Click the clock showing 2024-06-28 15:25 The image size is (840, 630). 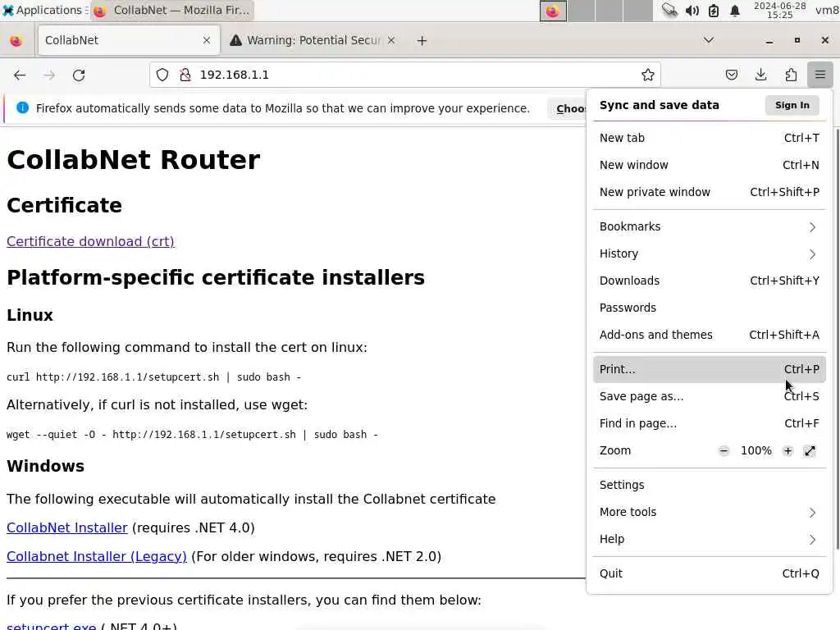tap(779, 10)
